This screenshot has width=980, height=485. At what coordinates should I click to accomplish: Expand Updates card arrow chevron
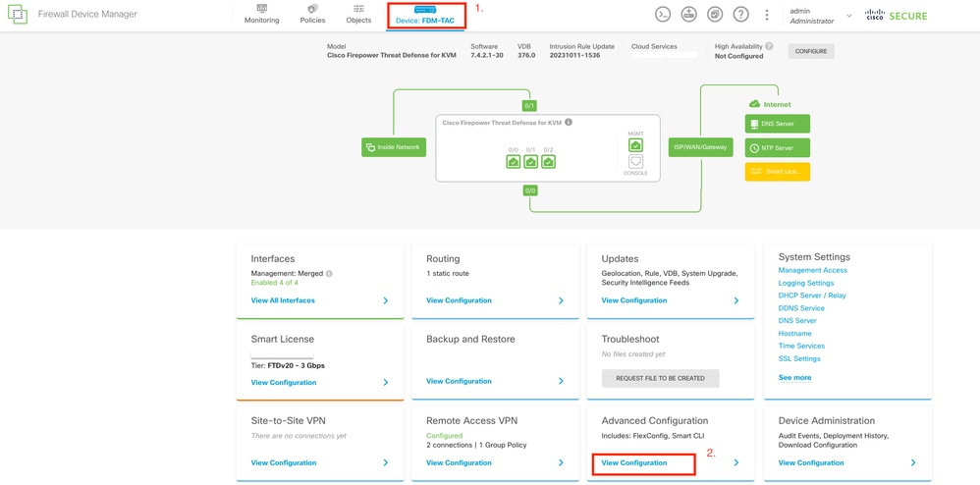tap(735, 300)
